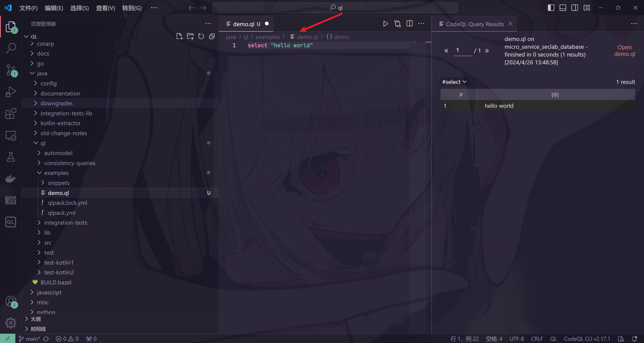This screenshot has height=343, width=644.
Task: Open the Run and Debug view
Action: coord(11,92)
